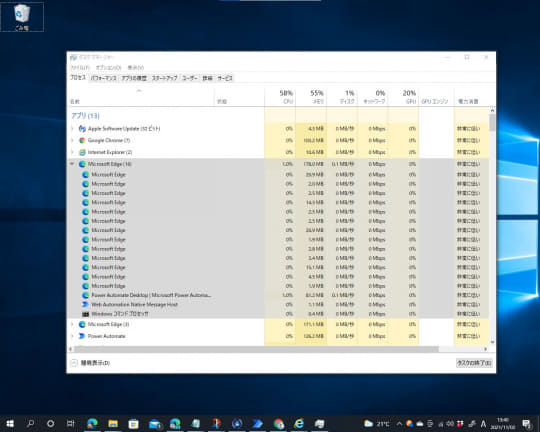Expand the Power Automate group

point(72,336)
